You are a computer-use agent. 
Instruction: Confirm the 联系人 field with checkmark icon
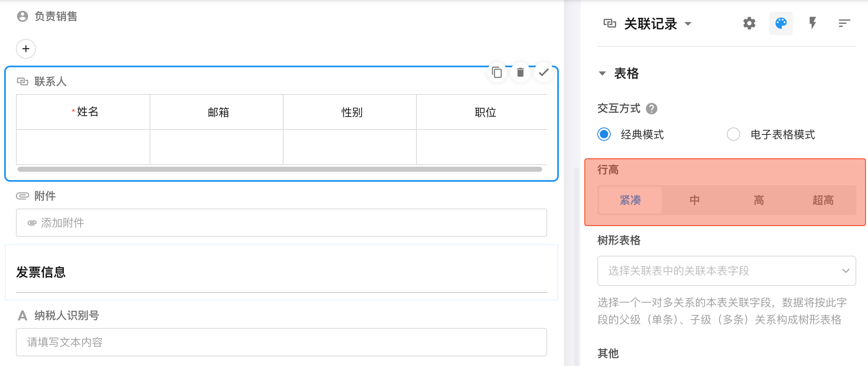point(543,73)
